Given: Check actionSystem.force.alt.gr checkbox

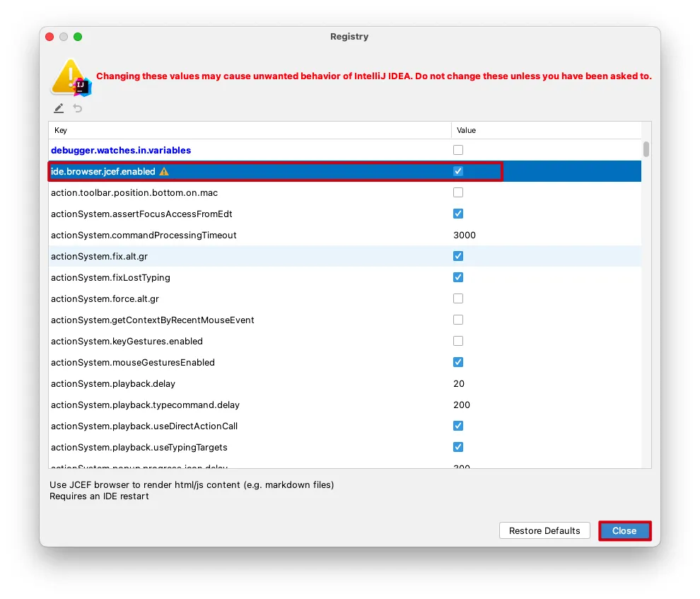Looking at the screenshot, I should tap(458, 298).
